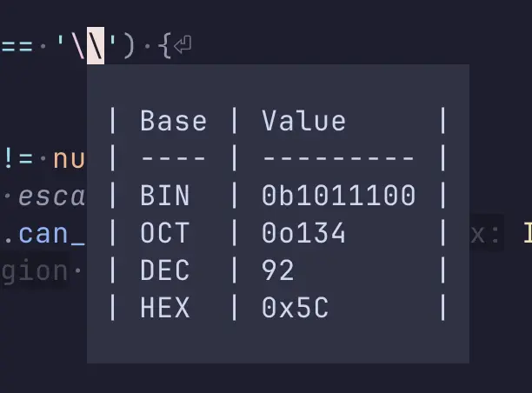Click the HEX row label
The image size is (532, 393).
coord(165,308)
